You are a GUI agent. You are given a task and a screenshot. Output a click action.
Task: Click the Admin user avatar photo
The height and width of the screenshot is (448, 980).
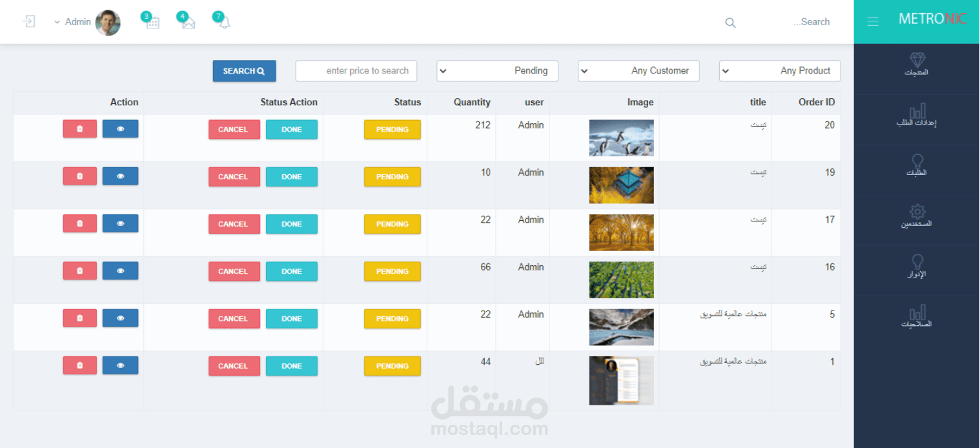(108, 23)
